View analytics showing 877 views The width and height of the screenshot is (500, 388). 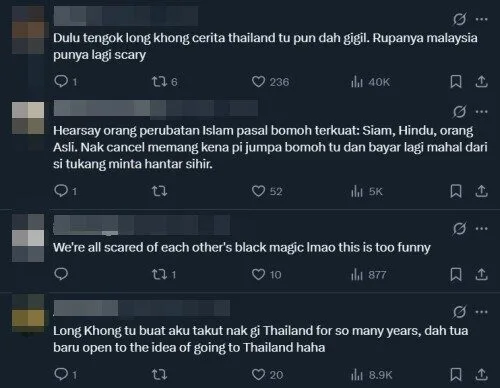pyautogui.click(x=368, y=275)
